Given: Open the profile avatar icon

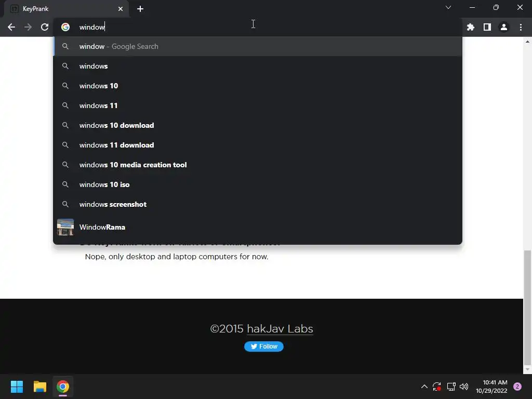Looking at the screenshot, I should point(504,27).
